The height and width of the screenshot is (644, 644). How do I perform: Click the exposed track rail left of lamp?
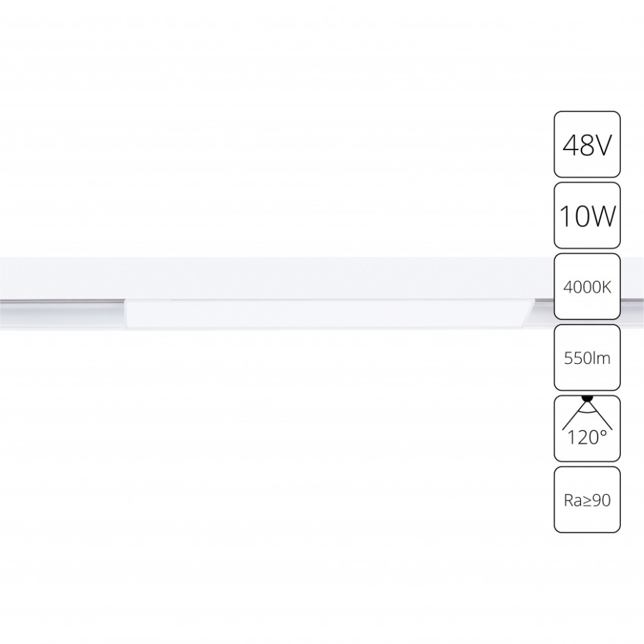click(62, 314)
